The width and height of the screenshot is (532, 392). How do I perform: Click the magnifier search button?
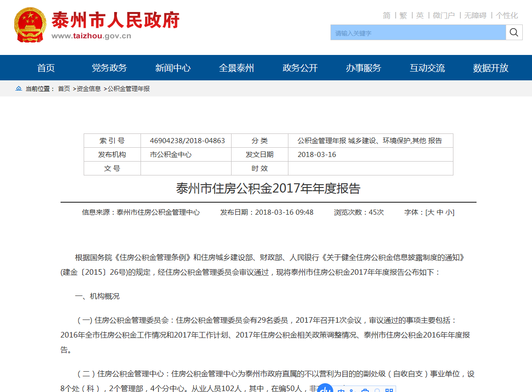click(x=514, y=32)
